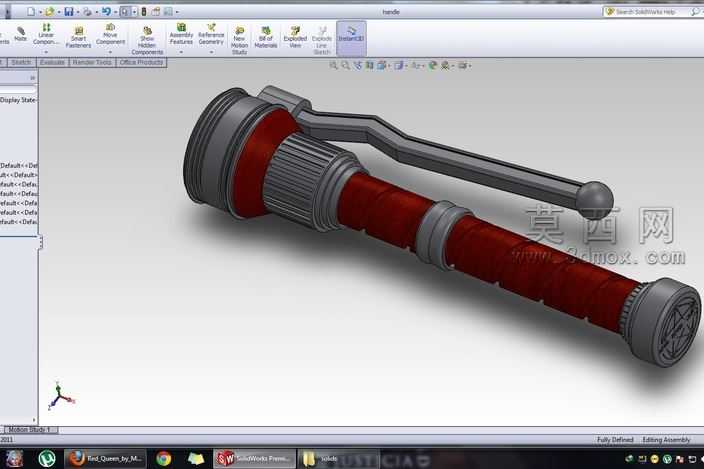Switch to the Sketch tab
Image resolution: width=704 pixels, height=469 pixels.
21,62
